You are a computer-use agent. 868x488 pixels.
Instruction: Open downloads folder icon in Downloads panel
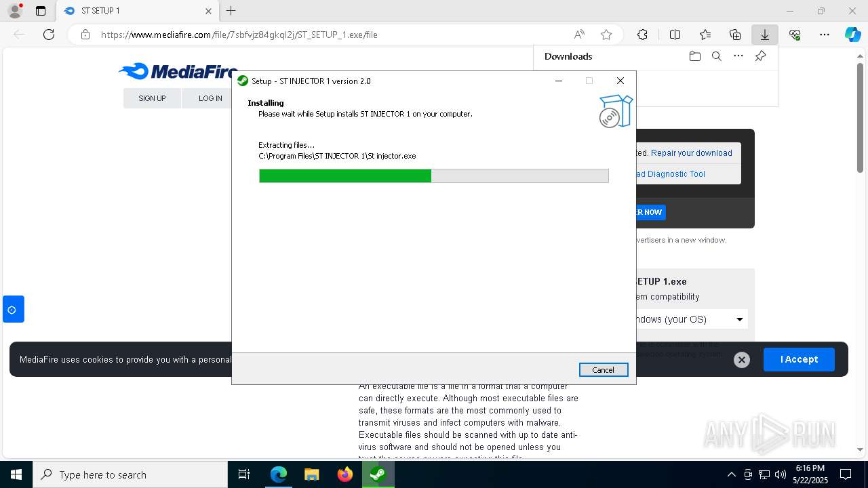tap(694, 56)
